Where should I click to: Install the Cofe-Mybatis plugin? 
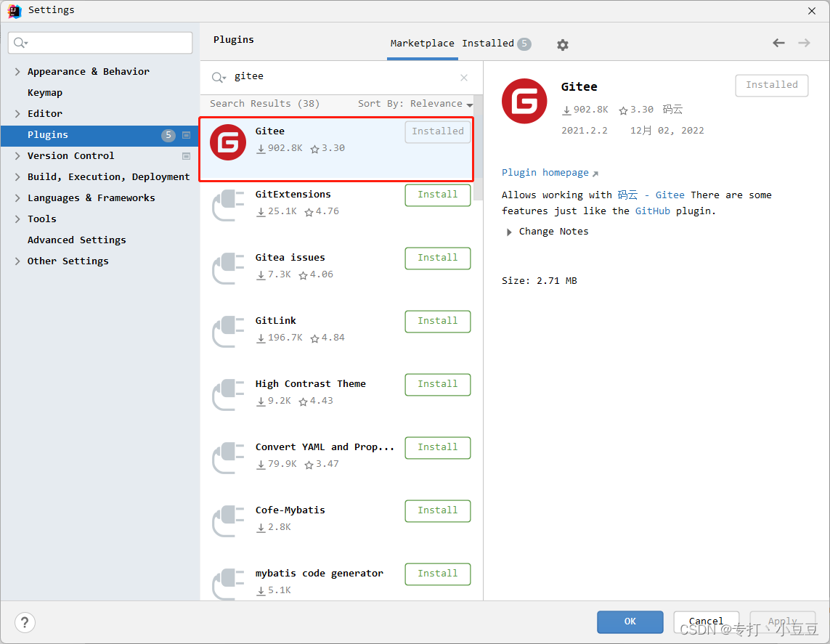(438, 510)
